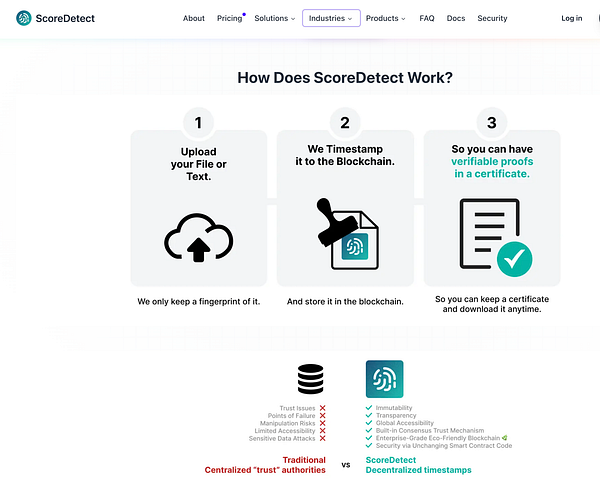
Task: Click the teal fingerprint square icon above Immutability
Action: point(385,379)
